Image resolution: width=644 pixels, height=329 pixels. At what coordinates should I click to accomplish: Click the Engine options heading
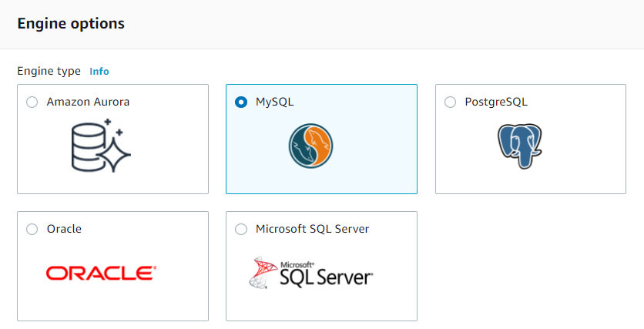[x=71, y=24]
